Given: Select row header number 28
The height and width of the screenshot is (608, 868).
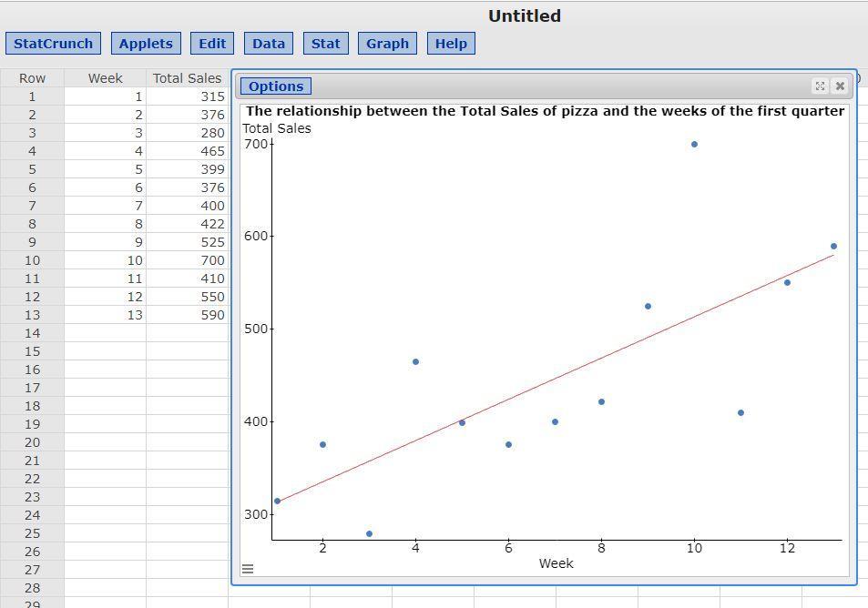Looking at the screenshot, I should click(x=32, y=588).
